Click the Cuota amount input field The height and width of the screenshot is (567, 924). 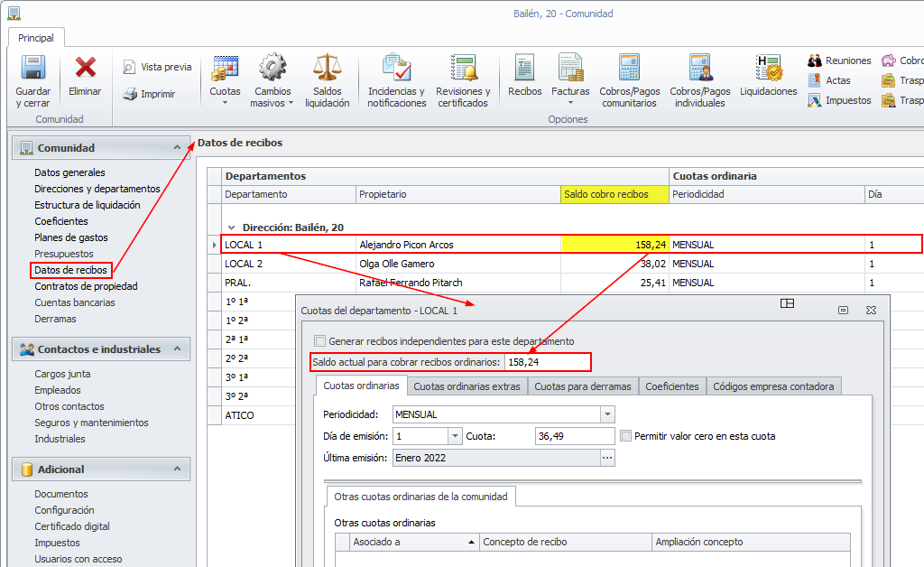pyautogui.click(x=574, y=436)
